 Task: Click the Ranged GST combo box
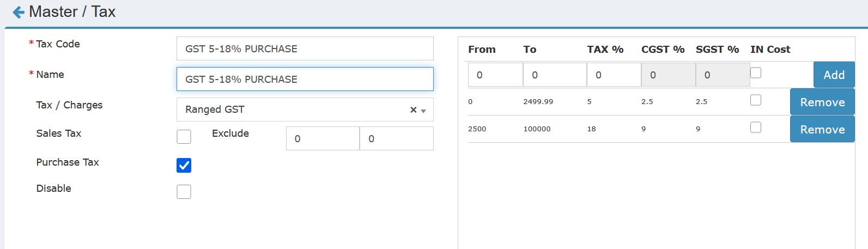click(294, 110)
